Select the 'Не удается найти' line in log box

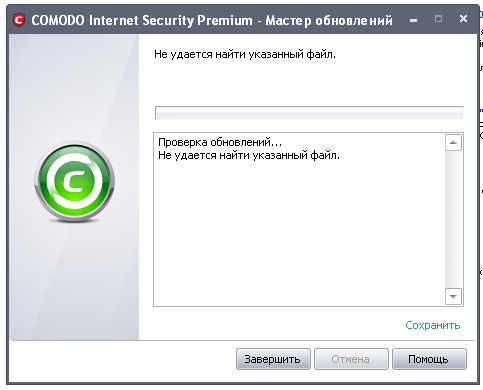pyautogui.click(x=249, y=155)
